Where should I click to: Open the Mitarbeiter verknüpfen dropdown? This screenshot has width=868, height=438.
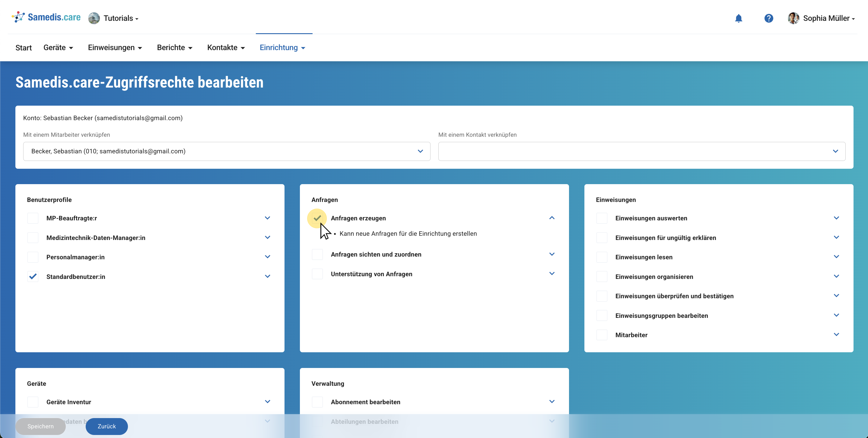coord(227,152)
